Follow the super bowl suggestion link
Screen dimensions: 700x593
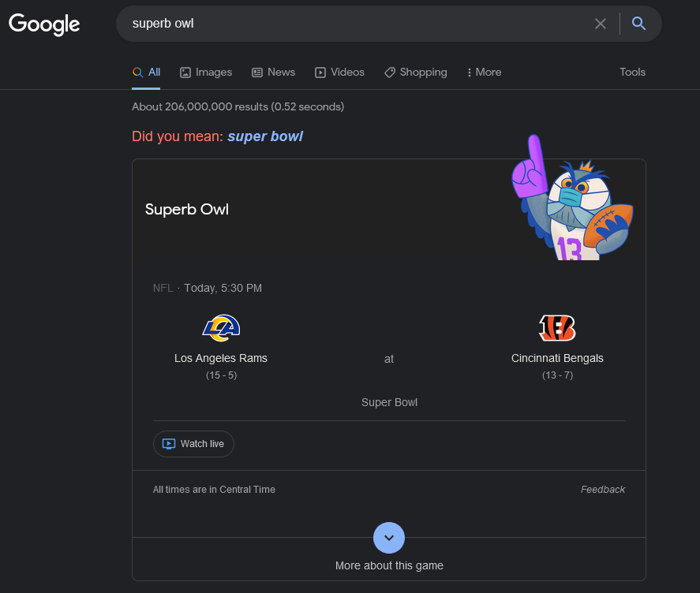[x=265, y=136]
